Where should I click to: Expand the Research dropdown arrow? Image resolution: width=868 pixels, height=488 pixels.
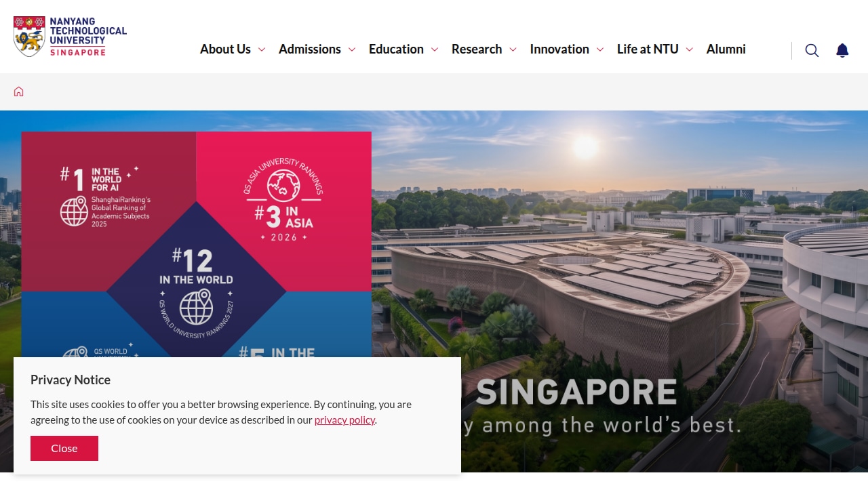513,49
